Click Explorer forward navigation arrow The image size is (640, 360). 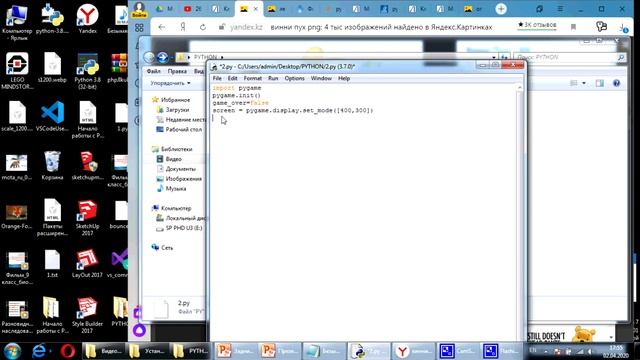point(162,57)
